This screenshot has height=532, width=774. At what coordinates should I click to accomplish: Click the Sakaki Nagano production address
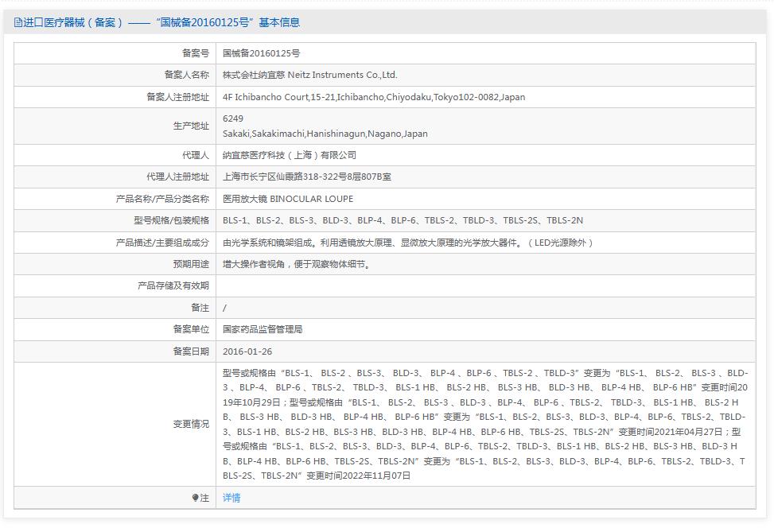coord(325,134)
